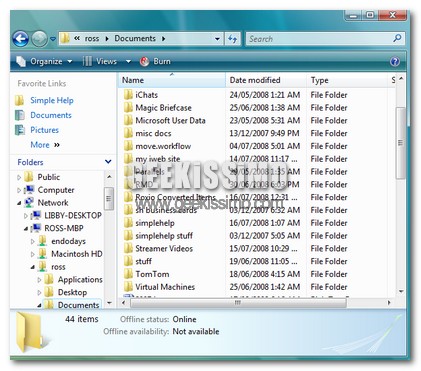
Task: Select Documents in the address breadcrumb
Action: [x=135, y=38]
